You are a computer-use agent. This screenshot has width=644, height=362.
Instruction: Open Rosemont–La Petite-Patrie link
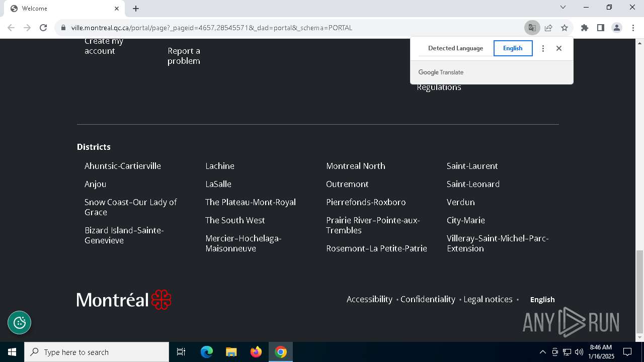[x=376, y=248]
